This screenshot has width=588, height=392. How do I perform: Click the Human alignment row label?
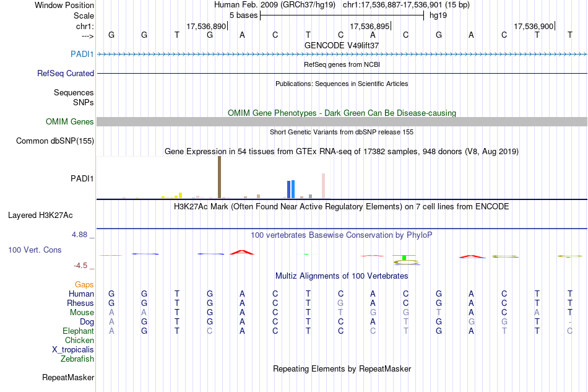[81, 294]
